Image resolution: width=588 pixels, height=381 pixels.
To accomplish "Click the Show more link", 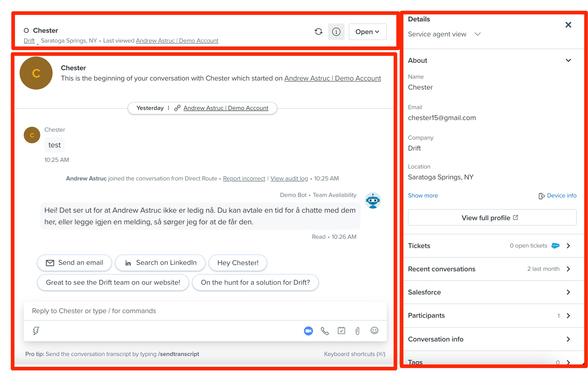I will [423, 196].
